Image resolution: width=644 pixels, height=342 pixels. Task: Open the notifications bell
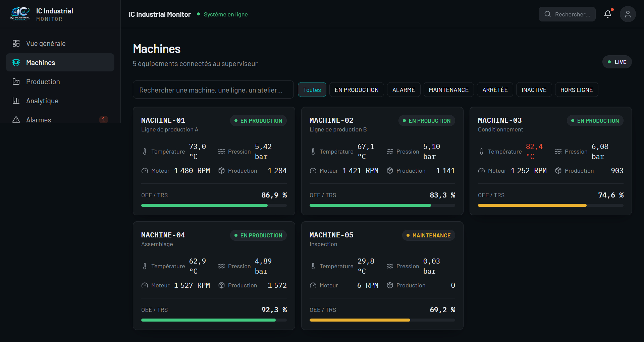tap(607, 14)
